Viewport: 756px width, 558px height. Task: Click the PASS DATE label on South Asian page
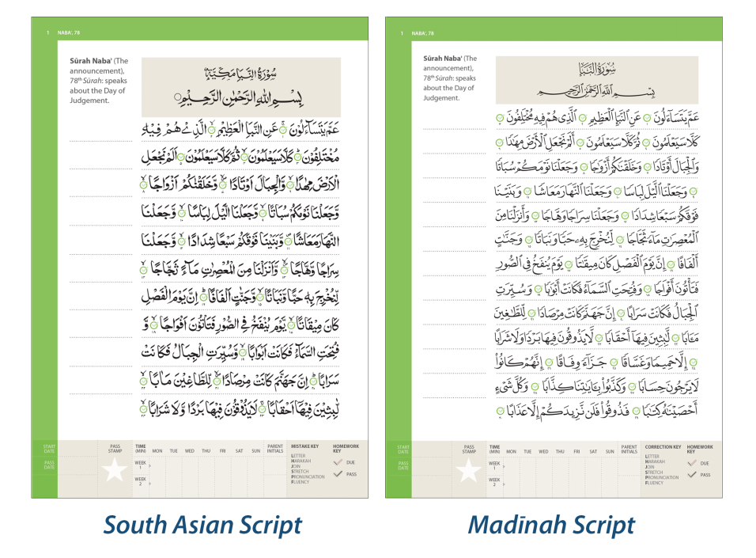tap(49, 465)
